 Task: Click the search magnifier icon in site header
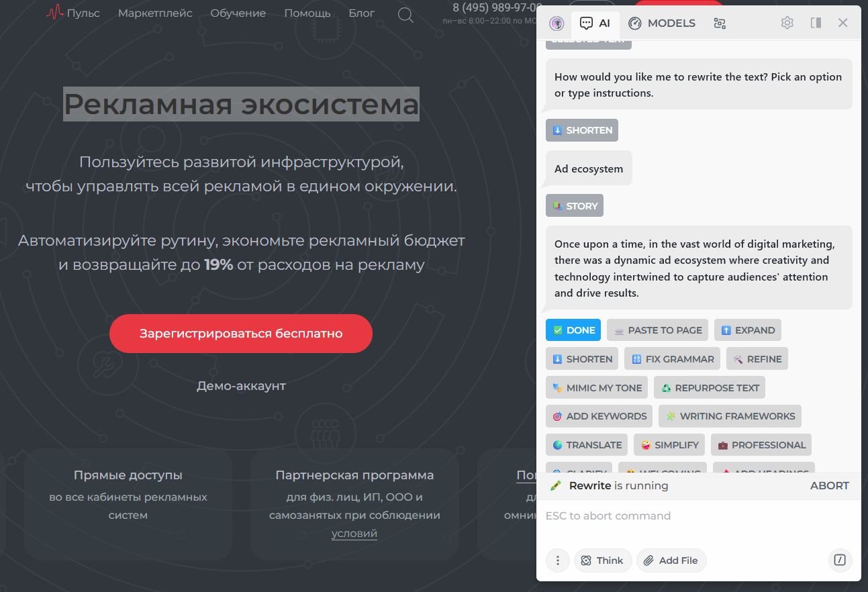tap(405, 15)
